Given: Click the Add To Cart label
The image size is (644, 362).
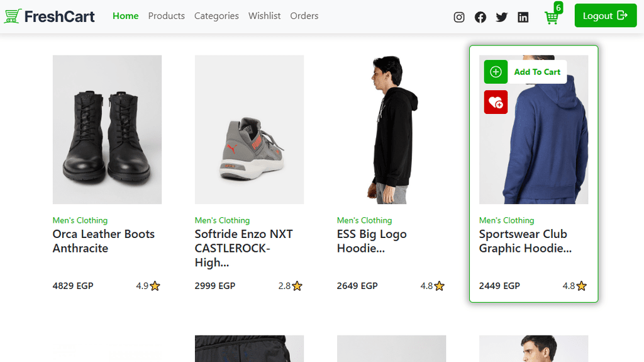Looking at the screenshot, I should pos(537,72).
